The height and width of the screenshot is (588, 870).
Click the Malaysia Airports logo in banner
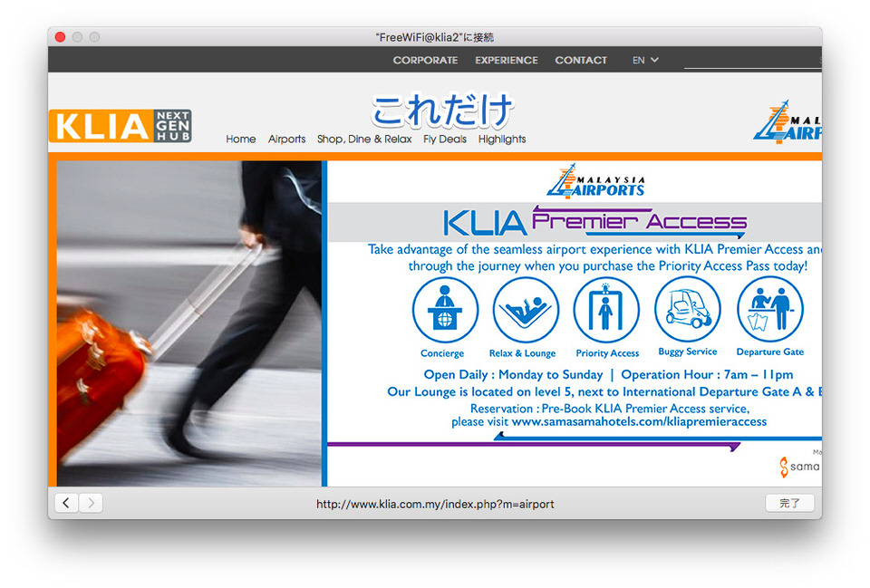point(596,181)
